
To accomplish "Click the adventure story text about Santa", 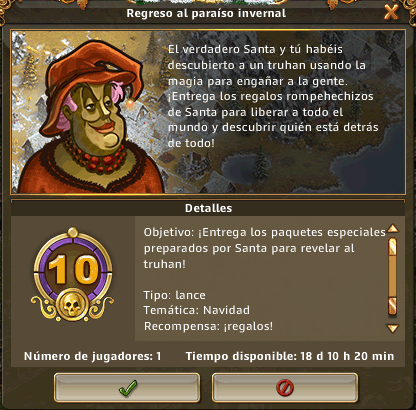I will coord(273,96).
